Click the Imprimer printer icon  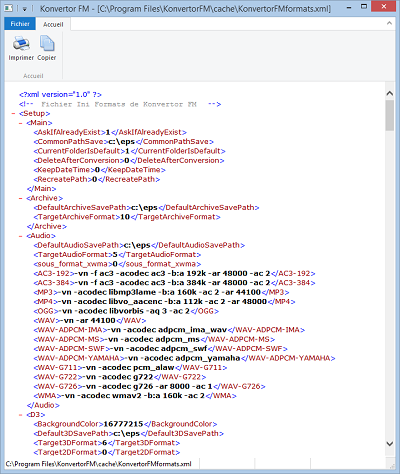pyautogui.click(x=21, y=44)
